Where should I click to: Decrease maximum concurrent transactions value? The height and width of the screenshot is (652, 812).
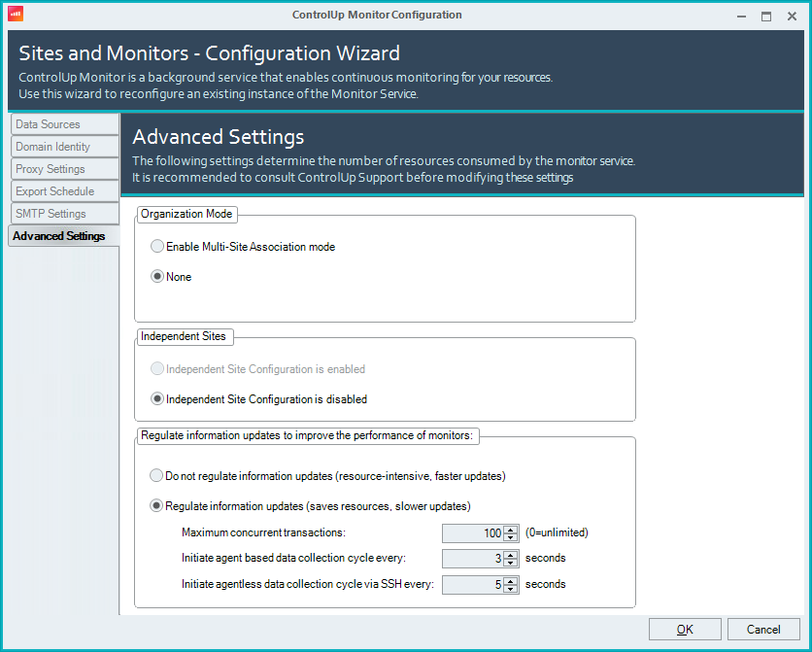click(511, 537)
